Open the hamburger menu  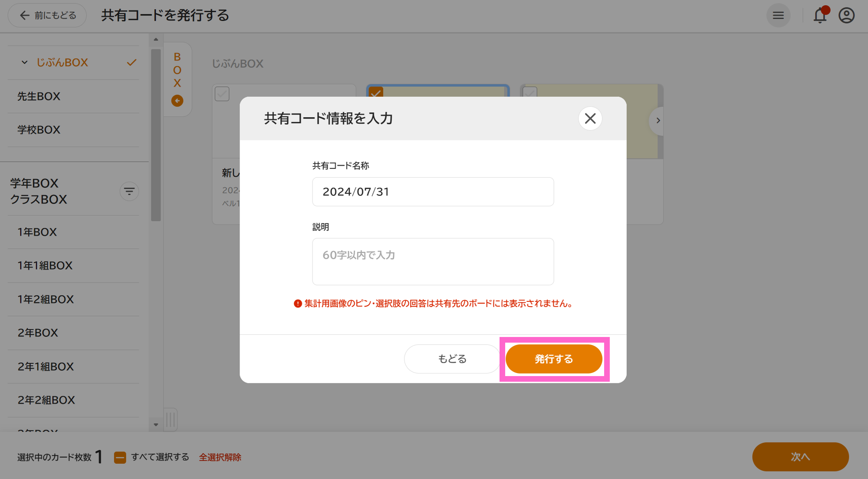coord(779,15)
